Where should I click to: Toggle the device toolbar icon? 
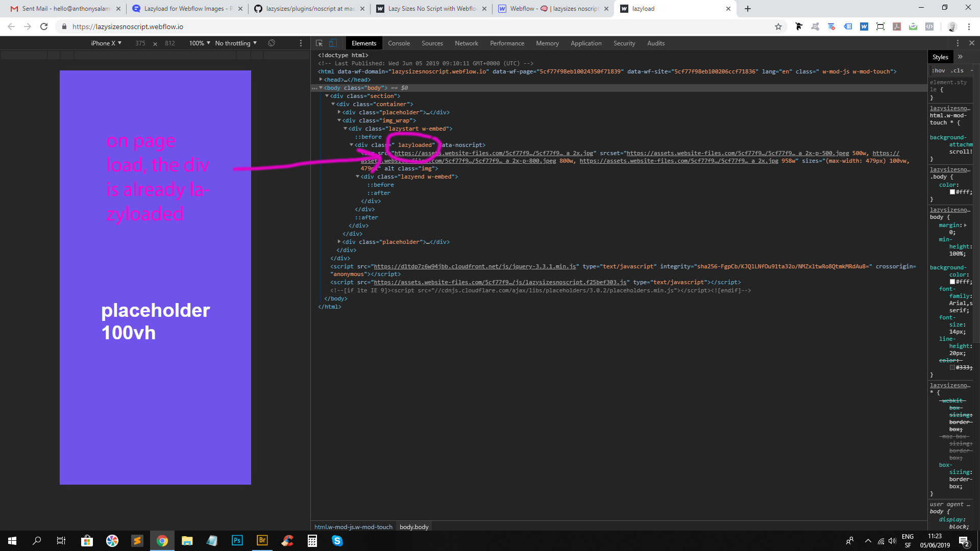click(x=333, y=43)
